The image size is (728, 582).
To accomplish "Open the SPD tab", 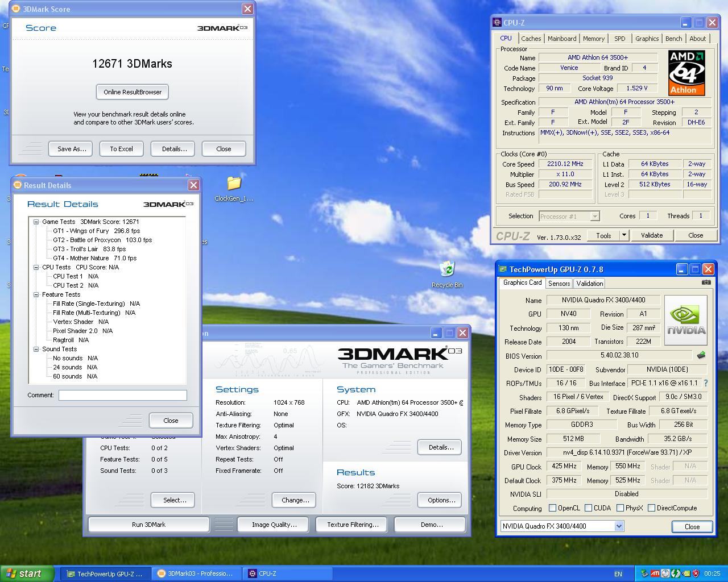I will point(619,39).
